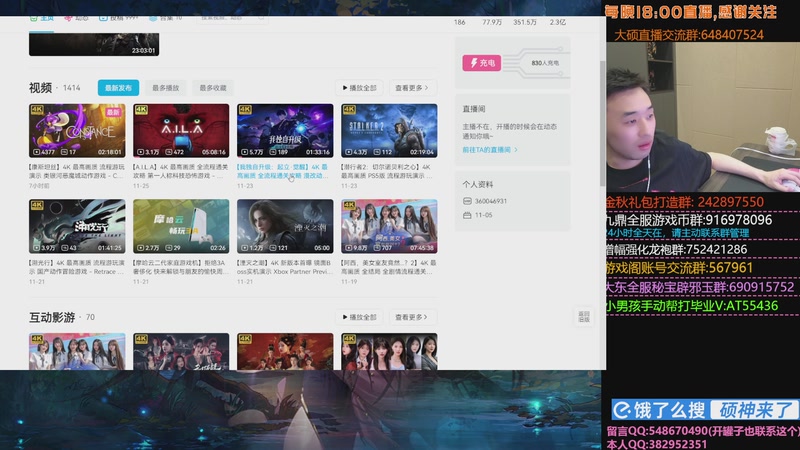The image size is (800, 450).
Task: Click the 351.5万 stat in the header
Action: [524, 22]
